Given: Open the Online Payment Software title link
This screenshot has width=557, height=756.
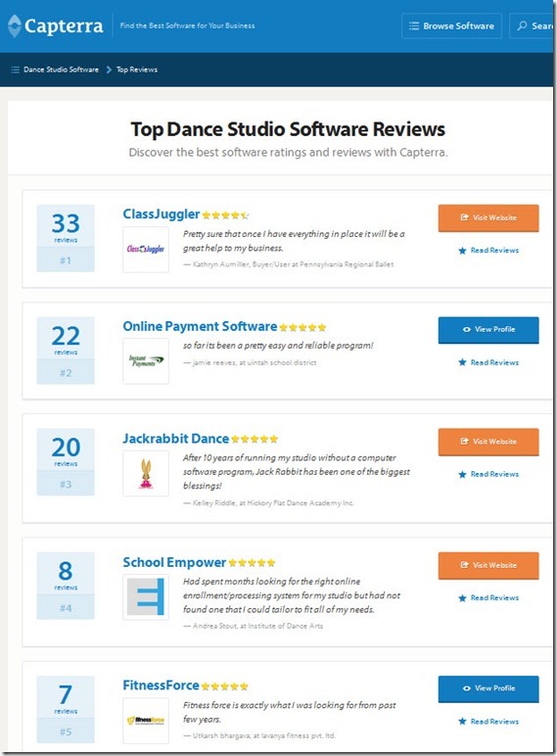Looking at the screenshot, I should tap(200, 326).
